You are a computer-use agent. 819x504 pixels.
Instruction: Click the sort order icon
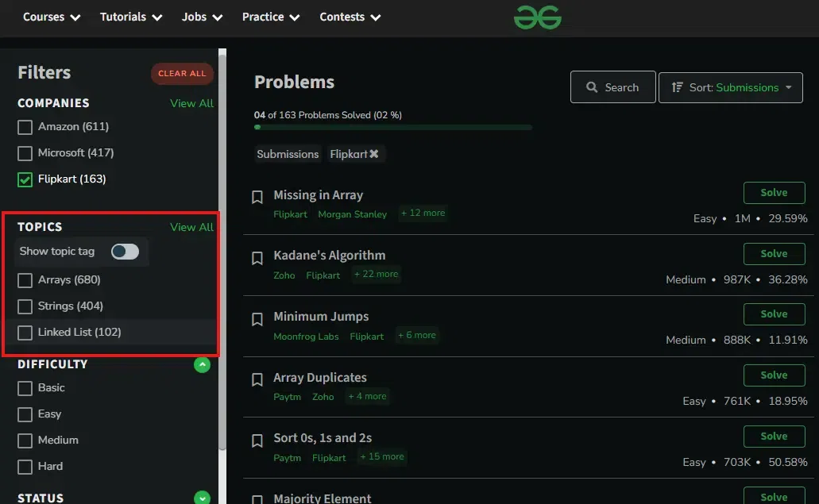pos(677,87)
